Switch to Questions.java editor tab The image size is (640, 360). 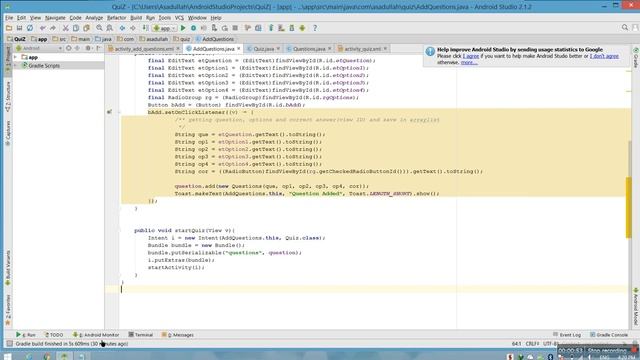click(309, 49)
